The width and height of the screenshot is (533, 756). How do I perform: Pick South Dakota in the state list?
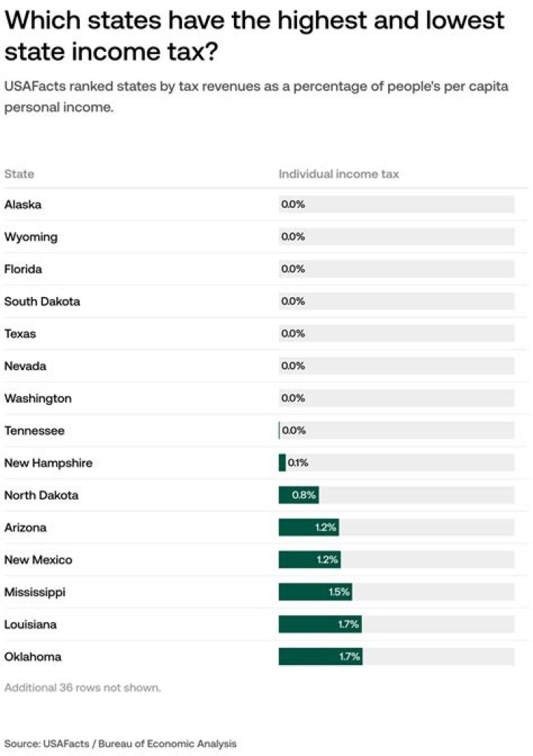(42, 301)
